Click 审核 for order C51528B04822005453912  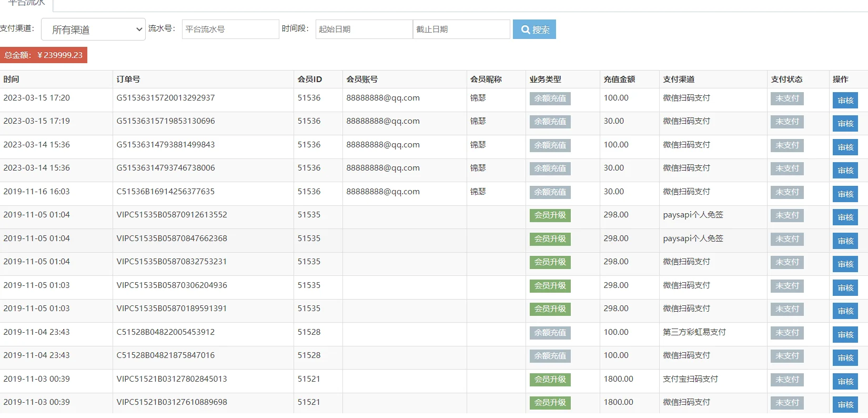click(845, 335)
